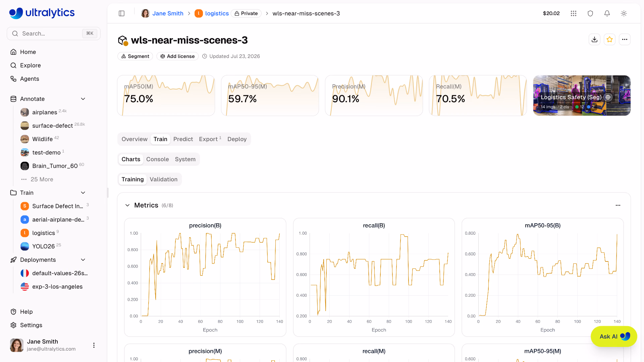
Task: Toggle light/dark theme sun icon
Action: point(624,13)
